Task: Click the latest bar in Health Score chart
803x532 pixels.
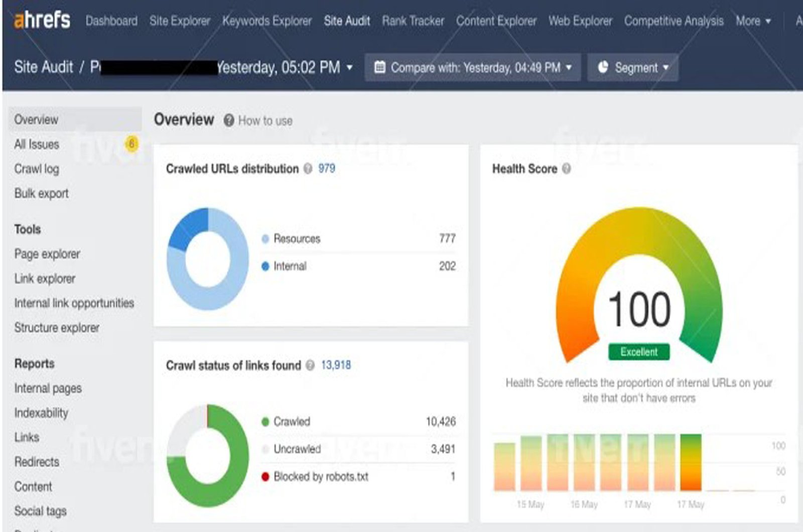Action: click(x=691, y=462)
